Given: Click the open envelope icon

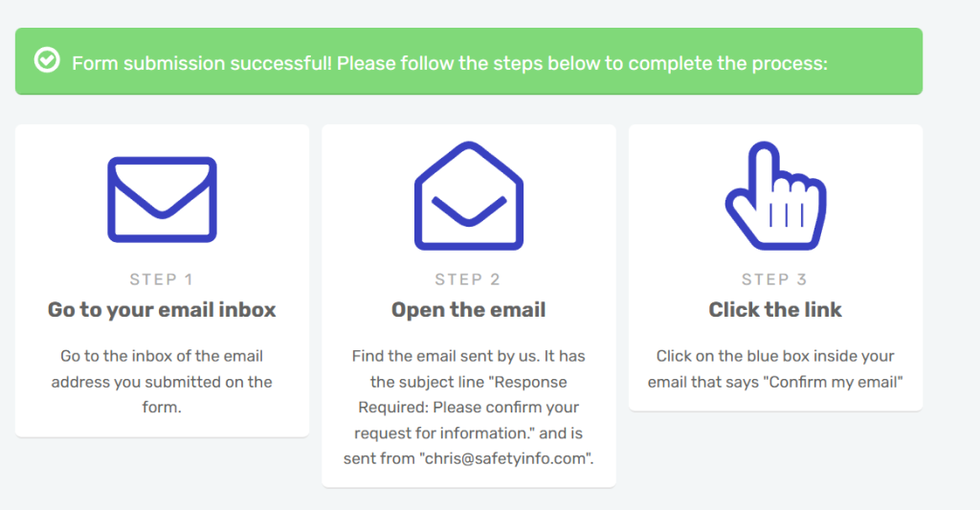Looking at the screenshot, I should coord(468,197).
